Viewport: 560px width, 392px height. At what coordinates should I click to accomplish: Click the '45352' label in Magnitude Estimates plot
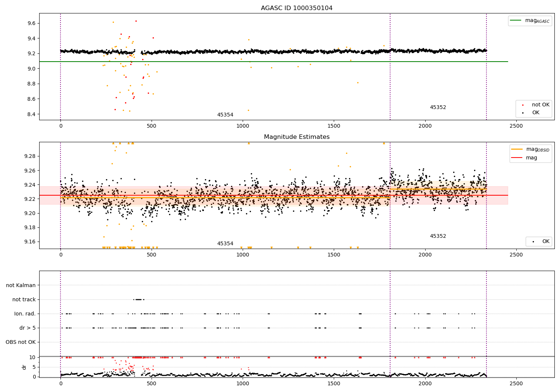coord(438,236)
